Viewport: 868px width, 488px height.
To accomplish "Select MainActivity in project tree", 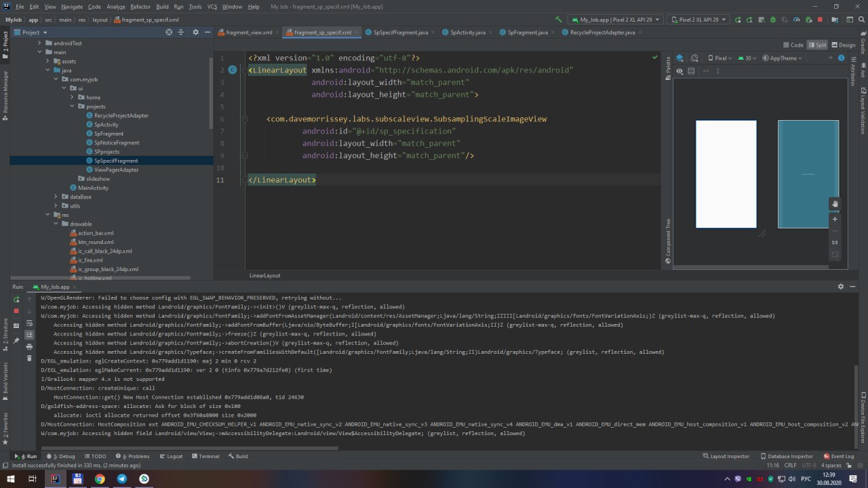I will pyautogui.click(x=93, y=188).
